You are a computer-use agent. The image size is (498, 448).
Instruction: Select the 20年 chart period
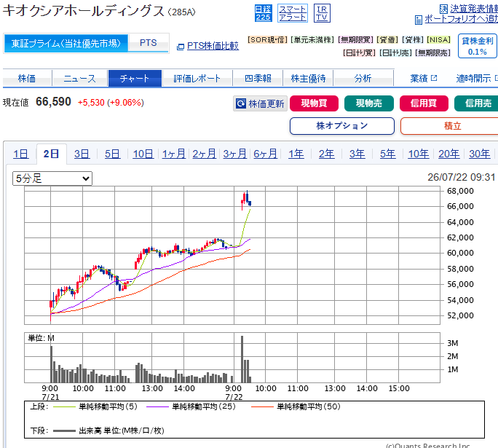click(448, 154)
